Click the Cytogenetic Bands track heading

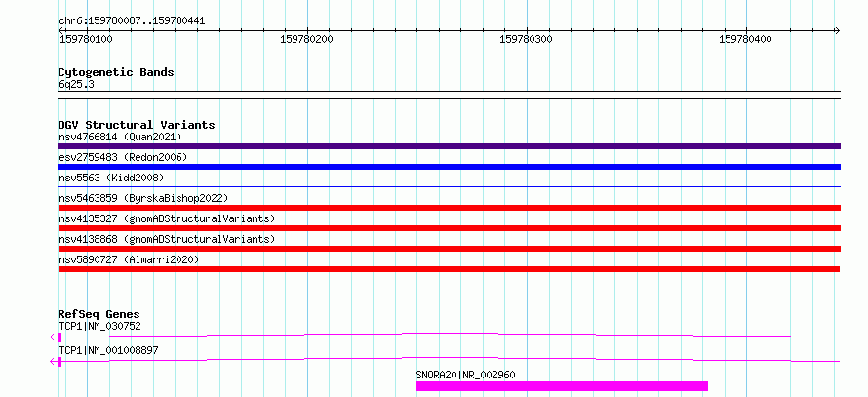(116, 72)
